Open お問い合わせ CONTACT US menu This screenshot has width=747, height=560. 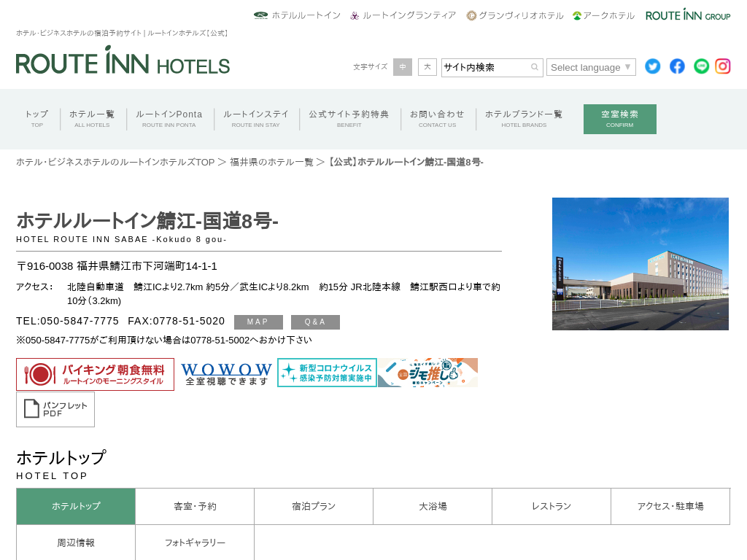pos(438,119)
